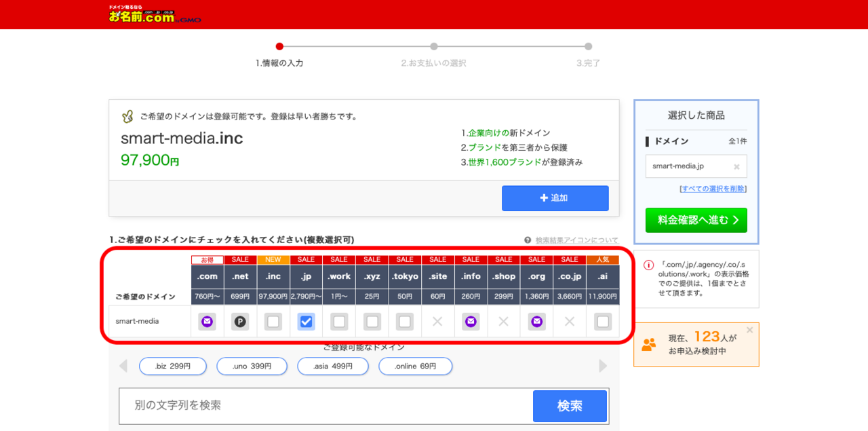
Task: Check the .xyz domain checkbox
Action: click(x=372, y=322)
